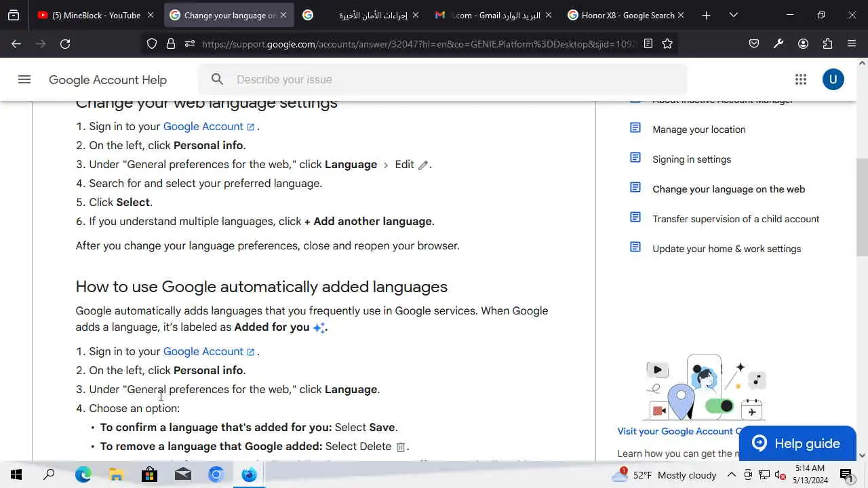The width and height of the screenshot is (868, 488).
Task: Reload the current page
Action: (x=65, y=43)
